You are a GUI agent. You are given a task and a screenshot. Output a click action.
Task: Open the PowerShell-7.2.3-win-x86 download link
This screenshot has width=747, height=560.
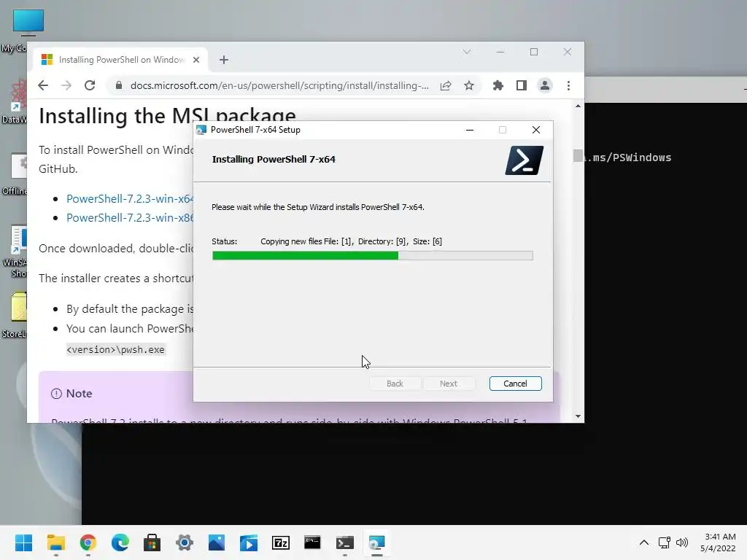point(130,217)
